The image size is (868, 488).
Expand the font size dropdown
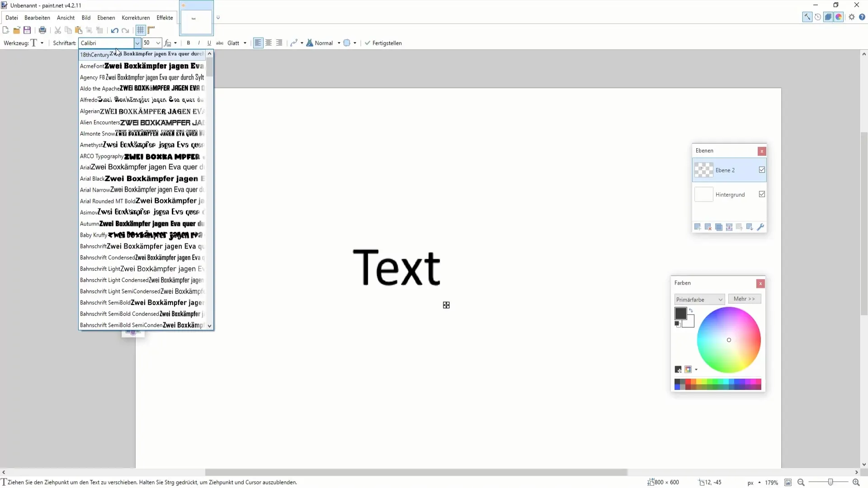[x=157, y=43]
